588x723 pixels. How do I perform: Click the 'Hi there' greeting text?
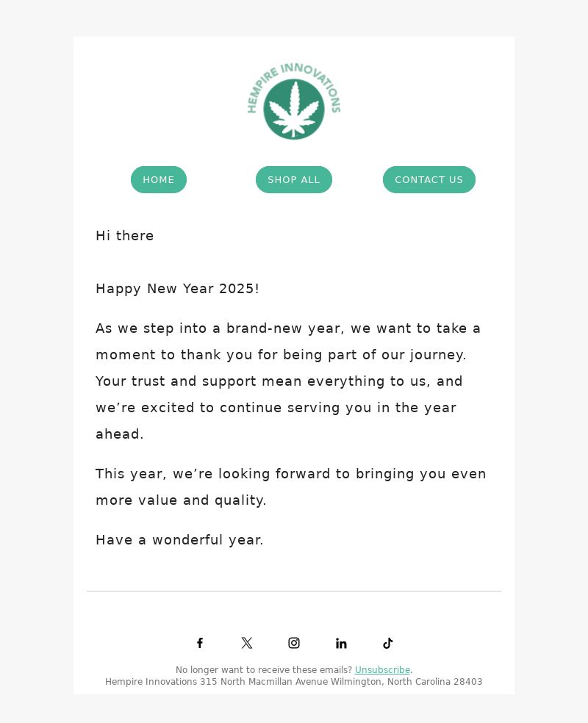[124, 236]
